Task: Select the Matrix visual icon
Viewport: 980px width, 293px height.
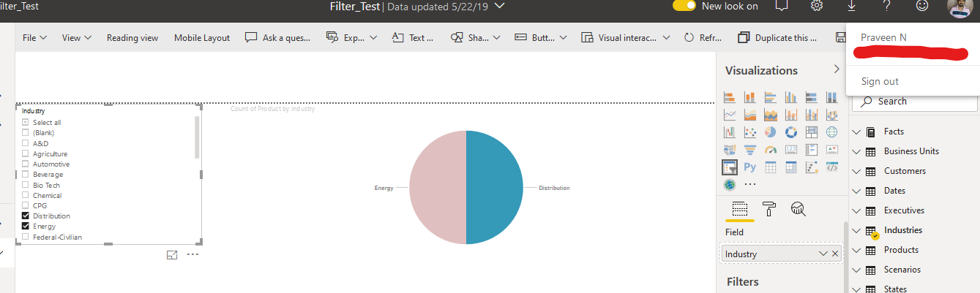Action: tap(791, 167)
